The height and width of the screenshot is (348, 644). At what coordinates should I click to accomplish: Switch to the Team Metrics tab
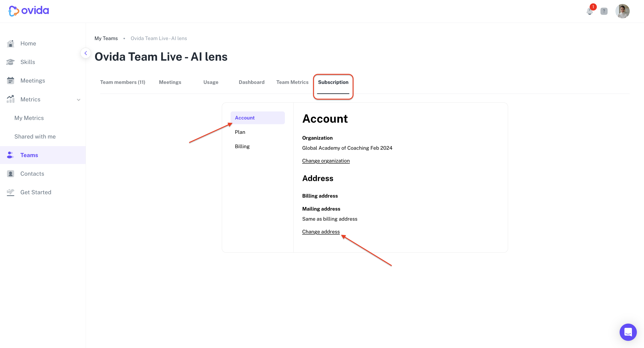(292, 82)
